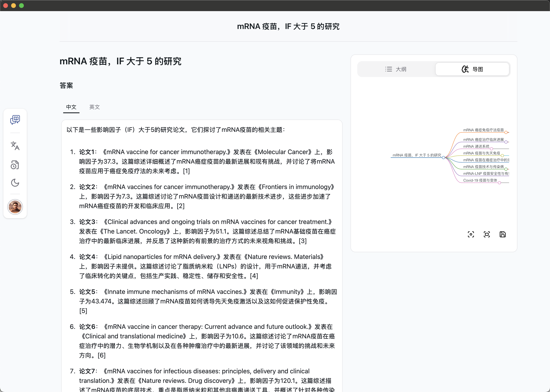The width and height of the screenshot is (550, 392).
Task: Click the 答案 section heading
Action: 66,85
